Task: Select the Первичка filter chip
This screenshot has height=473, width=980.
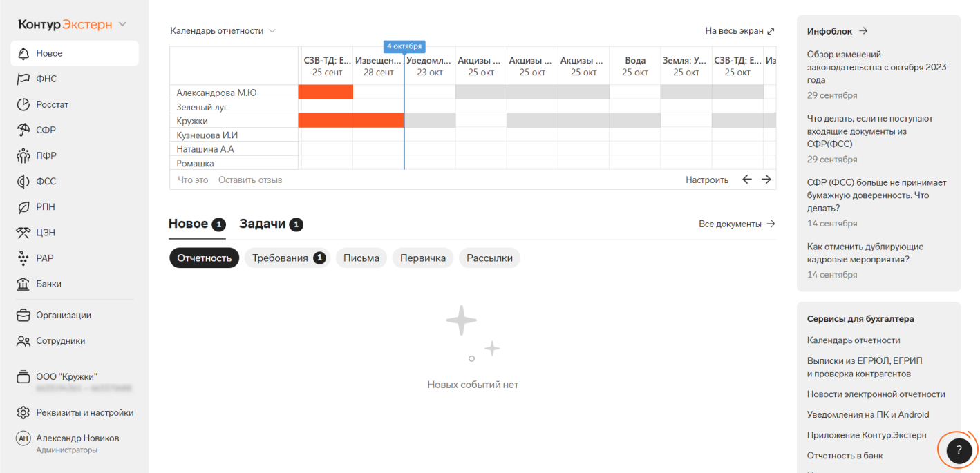Action: click(423, 258)
